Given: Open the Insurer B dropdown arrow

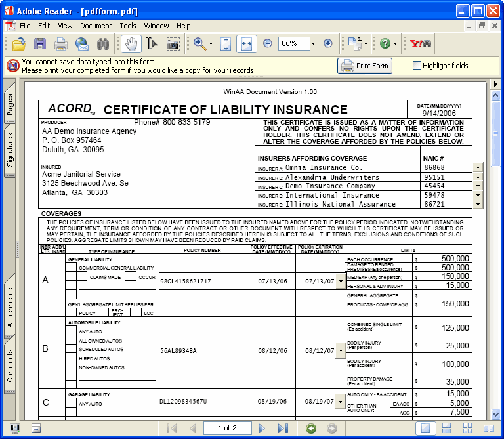Looking at the screenshot, I should (478, 177).
